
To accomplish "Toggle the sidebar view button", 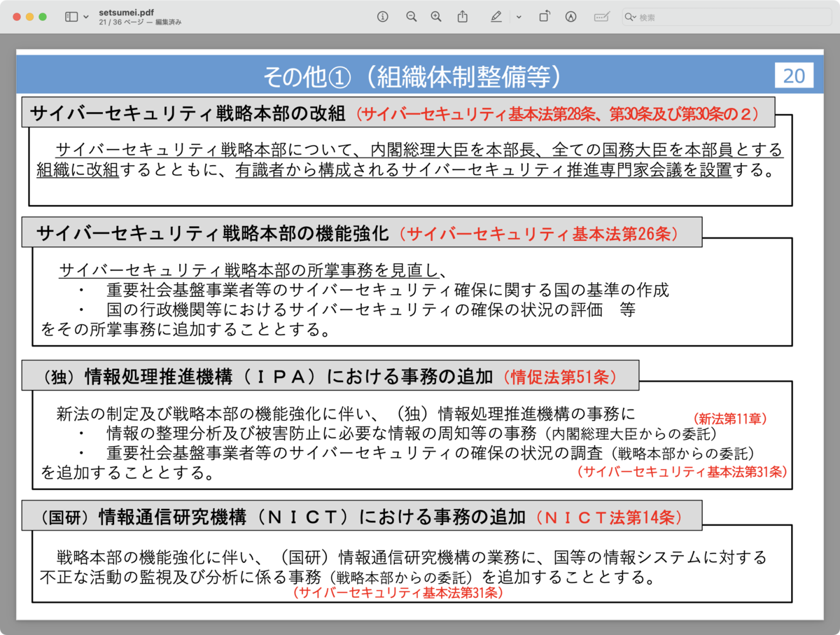I will (x=71, y=17).
